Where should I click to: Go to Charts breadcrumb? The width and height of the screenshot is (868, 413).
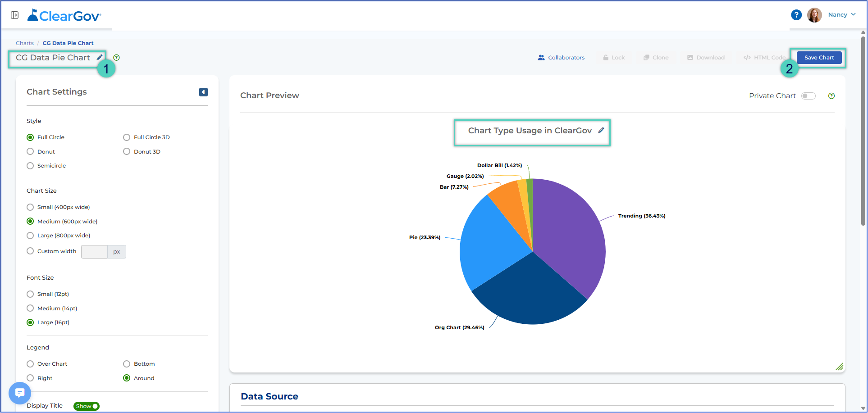pyautogui.click(x=25, y=43)
